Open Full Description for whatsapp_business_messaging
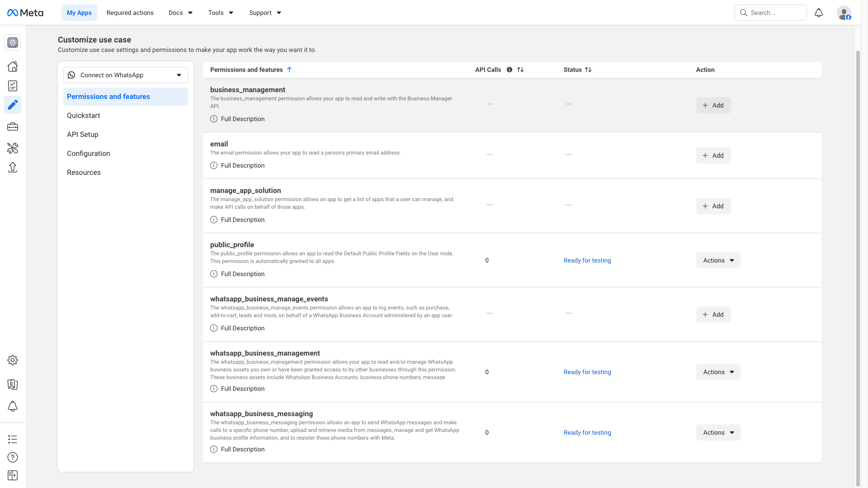Image resolution: width=868 pixels, height=488 pixels. 237,449
